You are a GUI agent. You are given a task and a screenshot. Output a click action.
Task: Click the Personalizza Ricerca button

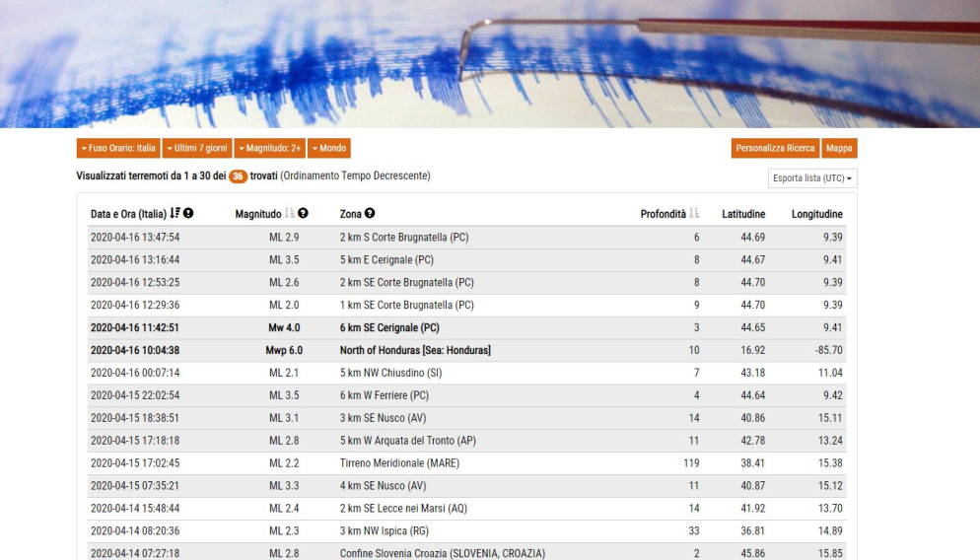click(775, 148)
